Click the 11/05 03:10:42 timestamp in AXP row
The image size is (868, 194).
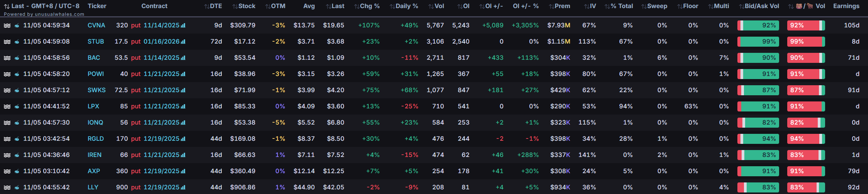click(x=46, y=171)
